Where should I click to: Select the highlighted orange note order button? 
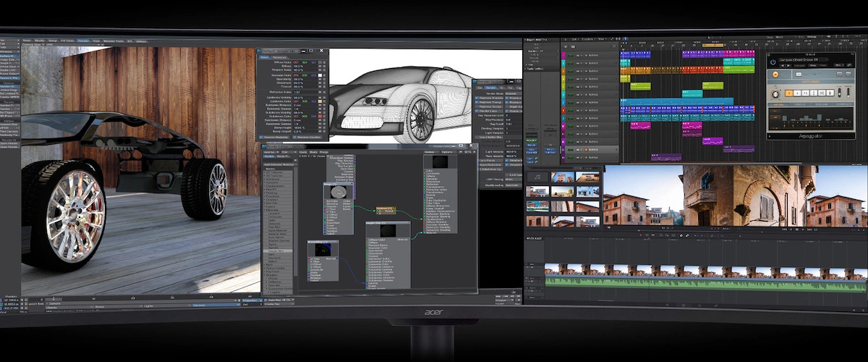pos(789,93)
